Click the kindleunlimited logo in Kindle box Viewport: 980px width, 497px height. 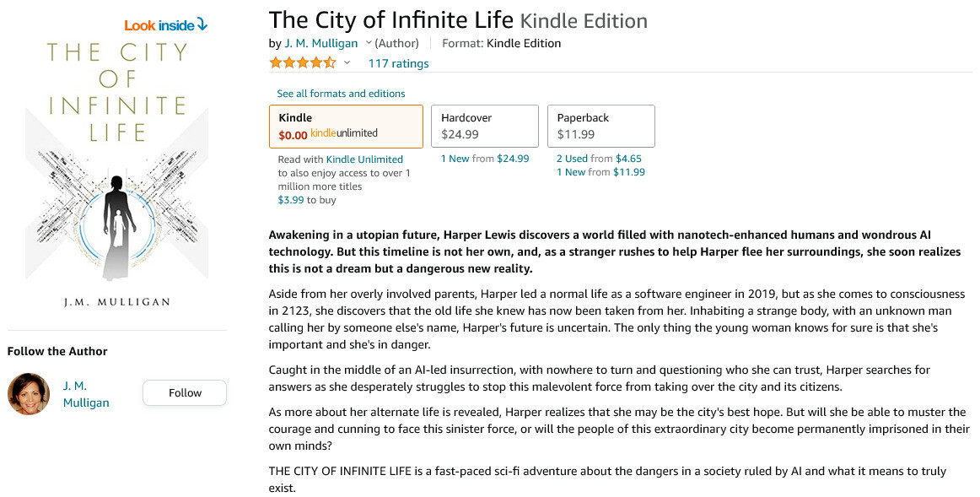click(344, 133)
